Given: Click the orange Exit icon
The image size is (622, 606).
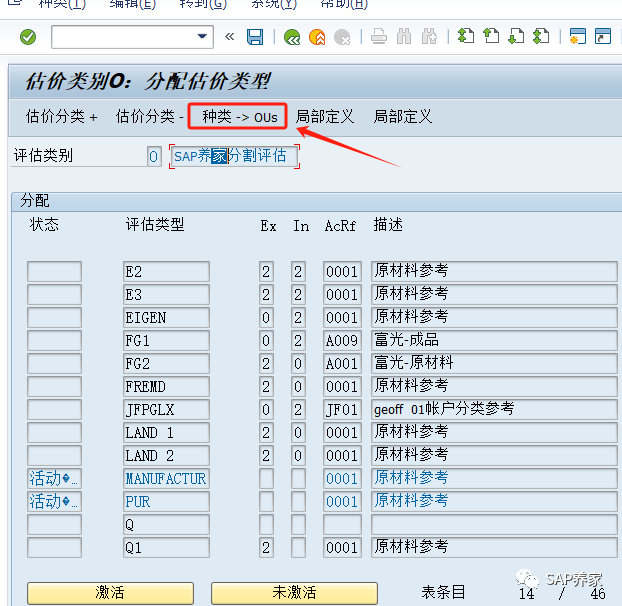Looking at the screenshot, I should (x=317, y=37).
